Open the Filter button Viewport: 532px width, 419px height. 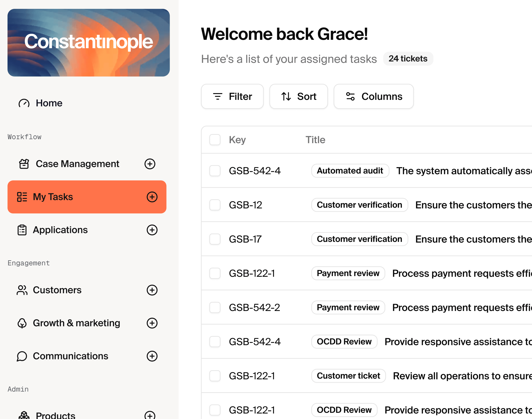(x=232, y=96)
